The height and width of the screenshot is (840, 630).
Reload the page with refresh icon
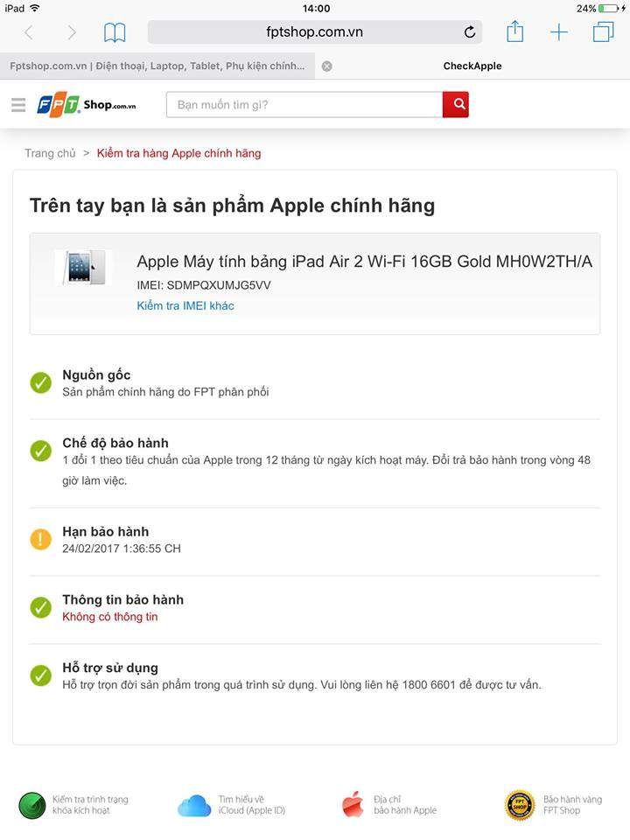pos(470,32)
